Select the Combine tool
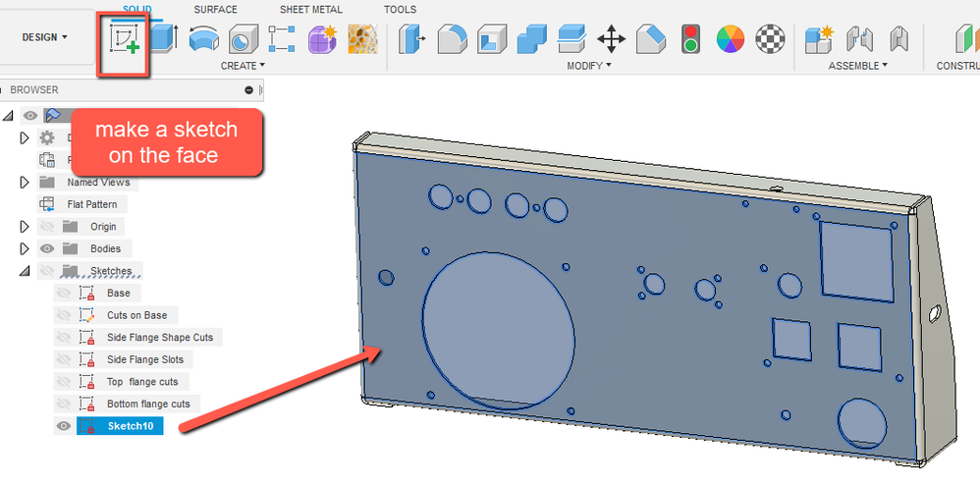Image resolution: width=980 pixels, height=486 pixels. pos(532,38)
